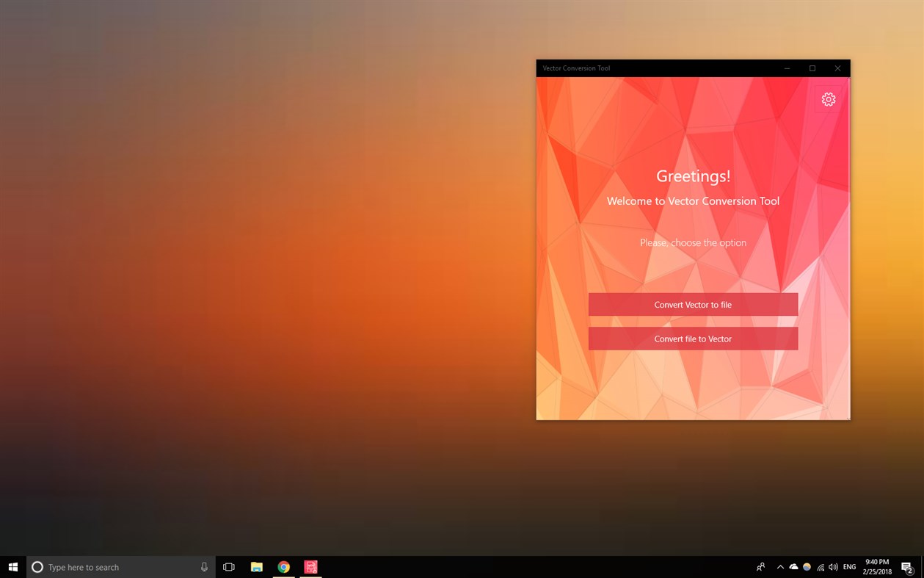Open the network status icon

point(820,566)
